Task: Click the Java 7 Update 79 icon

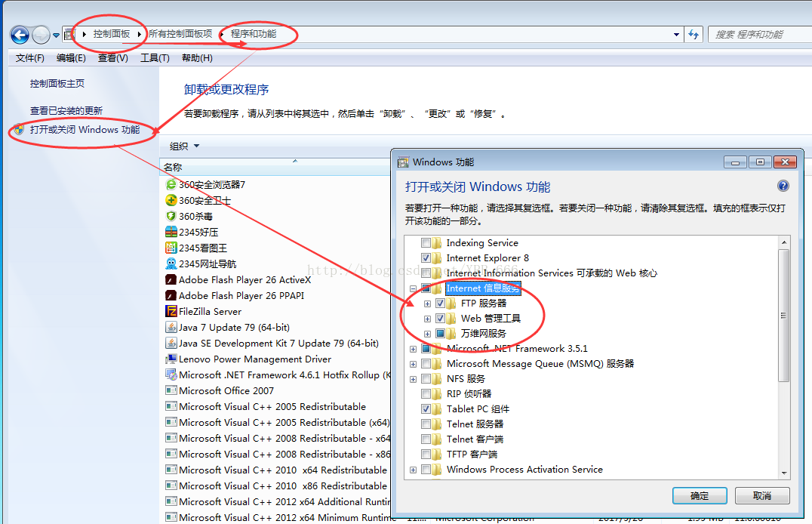Action: coord(171,327)
